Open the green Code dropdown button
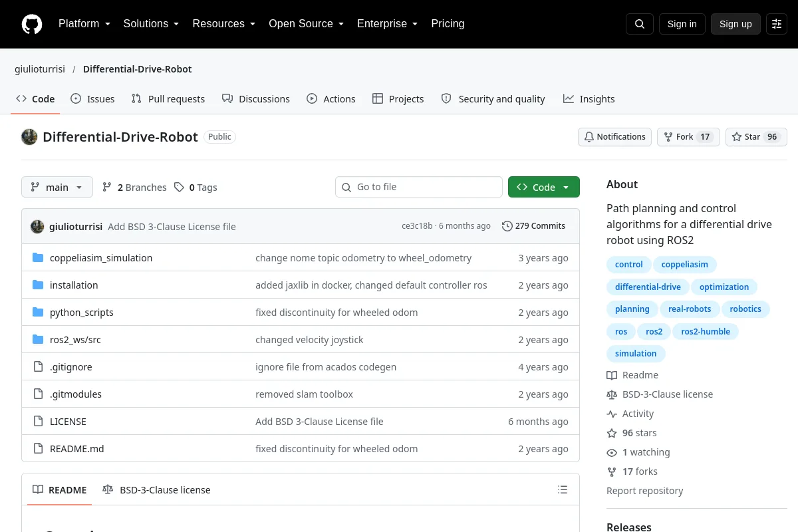The height and width of the screenshot is (532, 798). (544, 188)
